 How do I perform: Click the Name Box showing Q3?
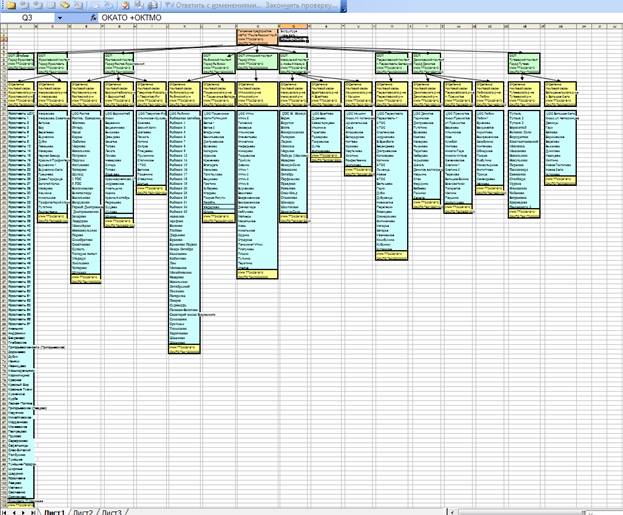(28, 18)
